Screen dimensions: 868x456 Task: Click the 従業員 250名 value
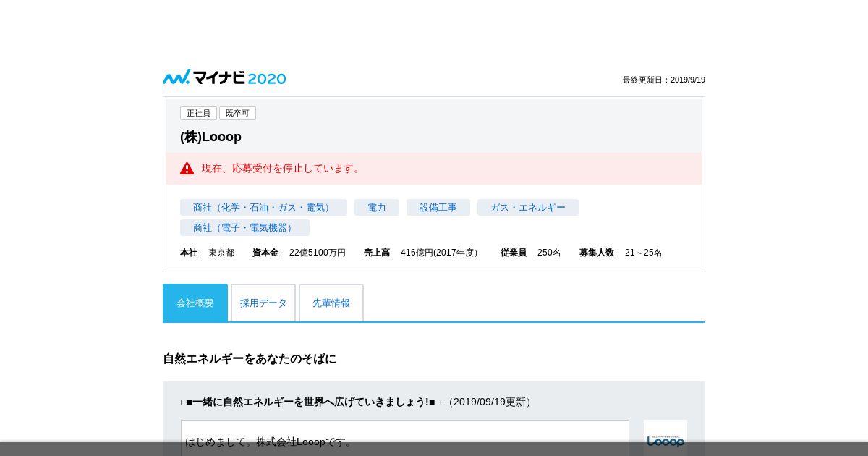pos(531,253)
